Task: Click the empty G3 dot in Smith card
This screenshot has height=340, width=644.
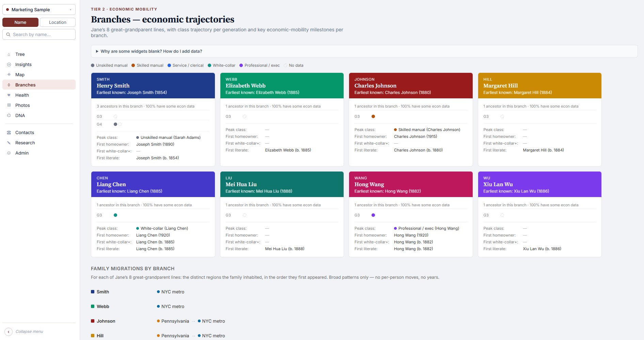Action: pos(115,116)
